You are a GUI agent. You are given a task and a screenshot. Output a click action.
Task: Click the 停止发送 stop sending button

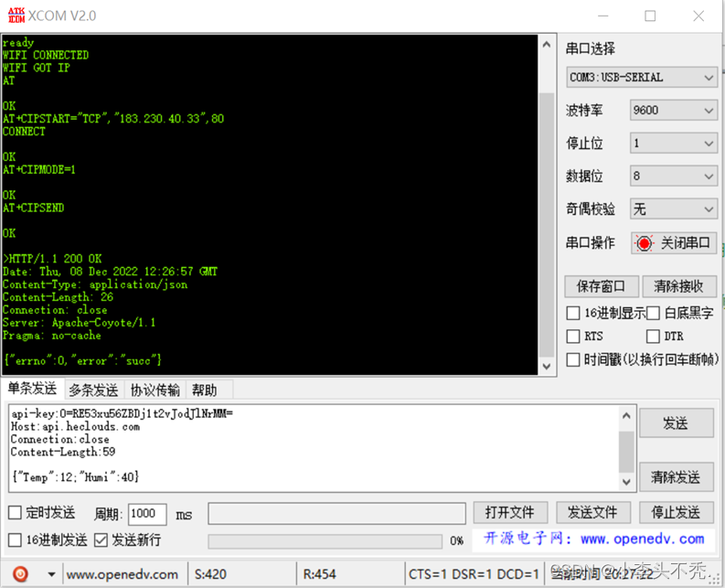676,513
